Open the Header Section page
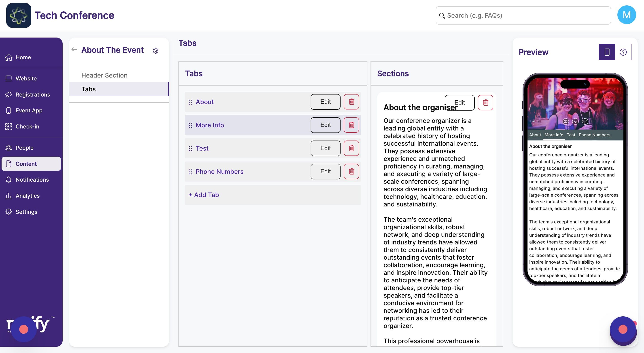Viewport: 644px width, 353px height. coord(104,75)
